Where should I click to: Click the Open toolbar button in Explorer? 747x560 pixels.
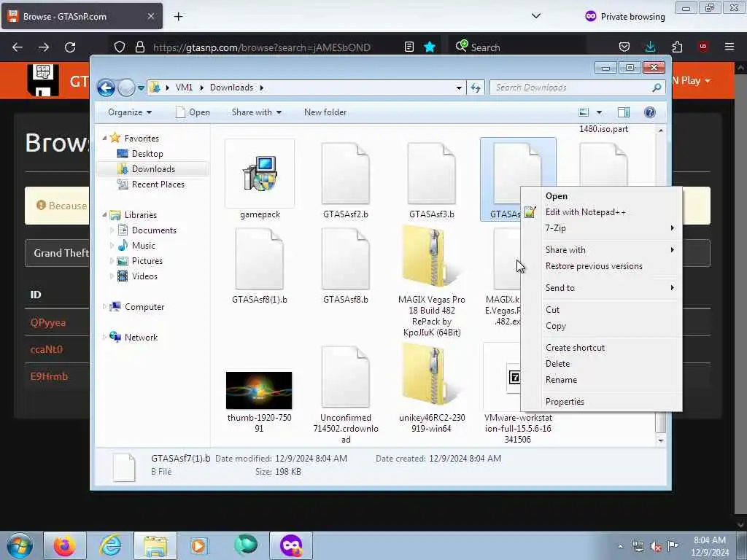(x=193, y=112)
